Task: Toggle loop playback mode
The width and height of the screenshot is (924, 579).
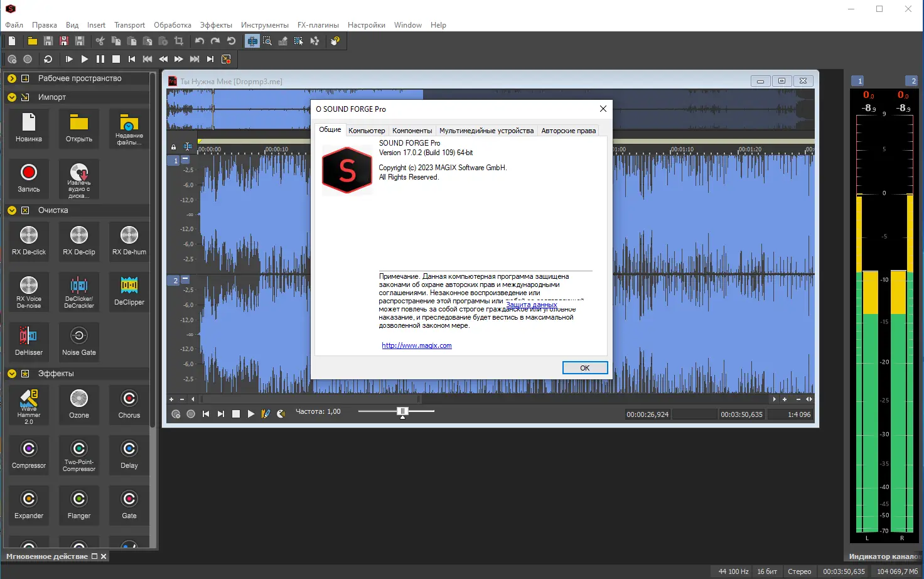Action: 48,58
